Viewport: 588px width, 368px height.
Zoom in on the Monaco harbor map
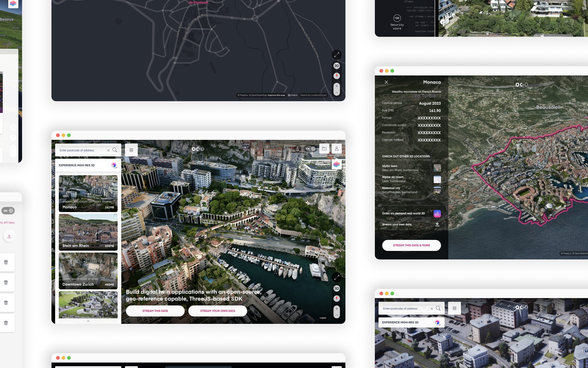pos(336,309)
